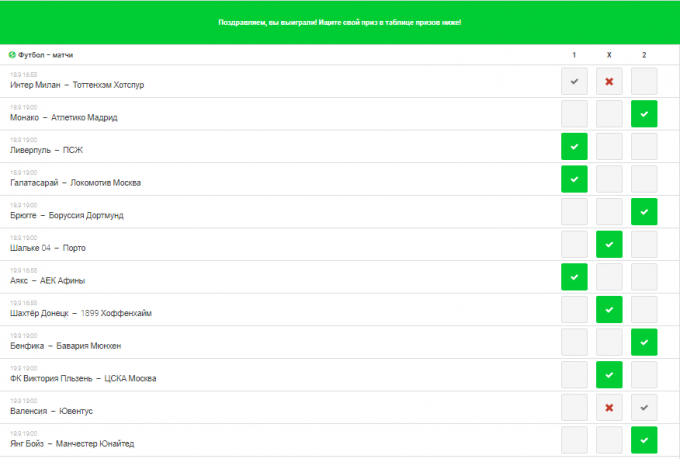Click the Монако – Атлетико Мадрид match name
This screenshot has height=459, width=680.
64,118
